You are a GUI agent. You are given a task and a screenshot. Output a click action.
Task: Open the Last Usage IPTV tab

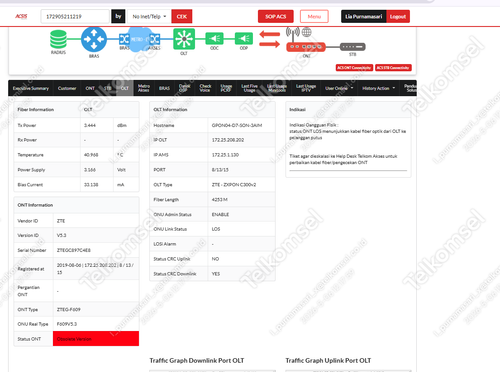click(306, 88)
